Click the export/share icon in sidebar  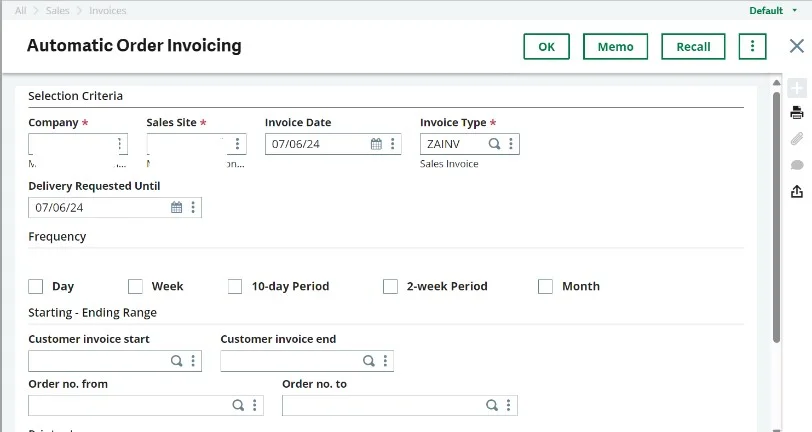pyautogui.click(x=797, y=192)
